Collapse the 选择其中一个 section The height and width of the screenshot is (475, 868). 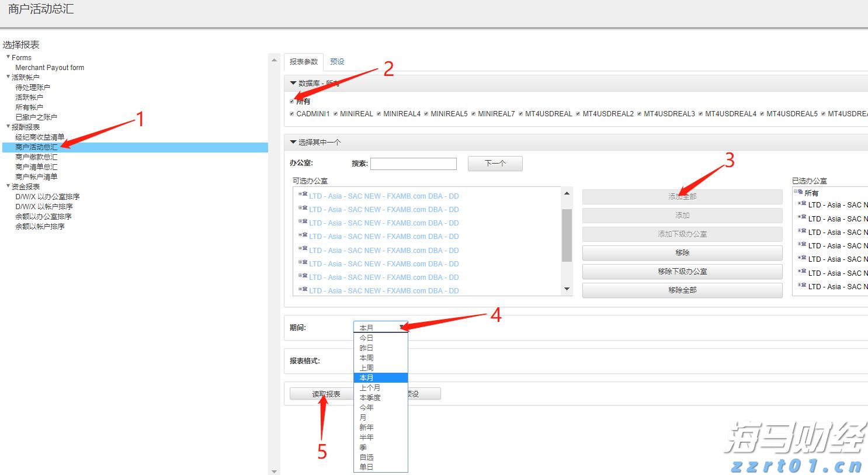coord(293,141)
